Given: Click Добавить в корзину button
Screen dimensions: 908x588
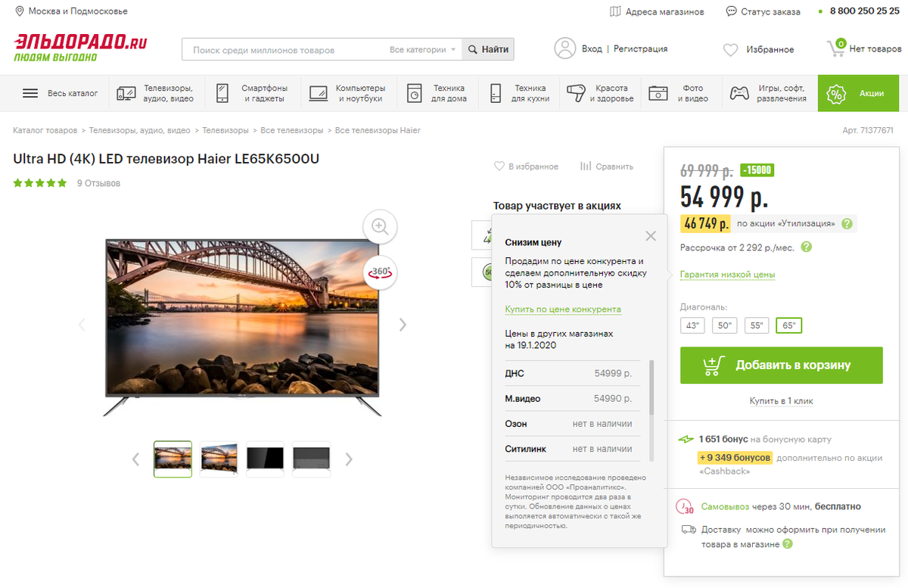Looking at the screenshot, I should (x=782, y=365).
